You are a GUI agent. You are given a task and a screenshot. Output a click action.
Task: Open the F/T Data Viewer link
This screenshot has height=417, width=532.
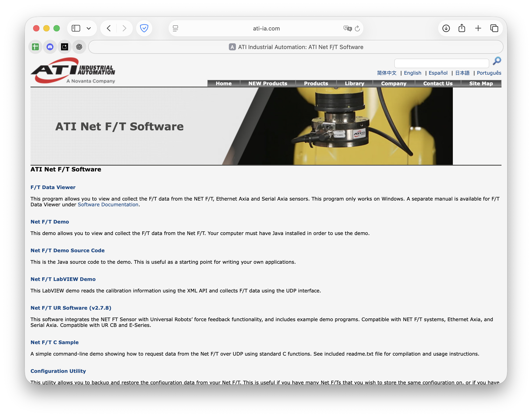[53, 187]
